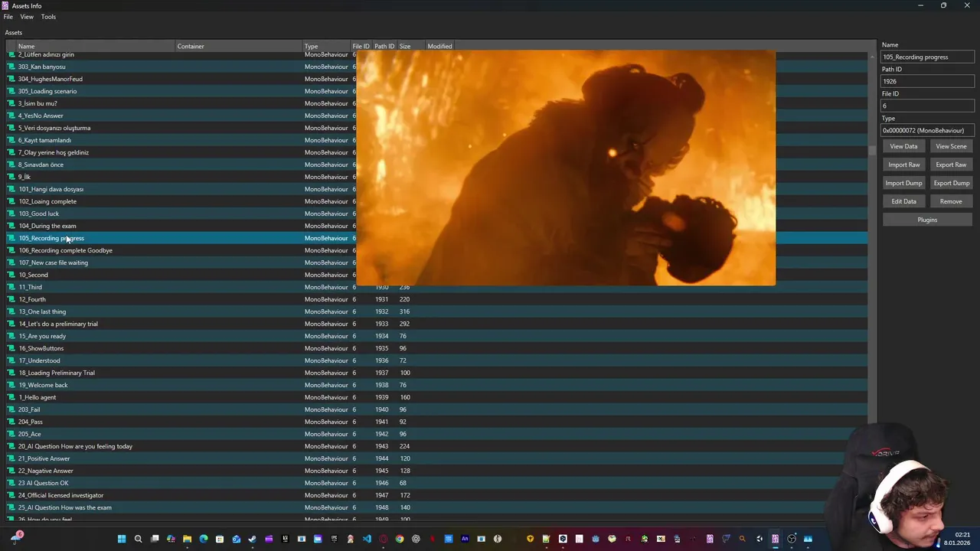Select the 19_Welcome back row
The image size is (980, 551).
click(436, 385)
